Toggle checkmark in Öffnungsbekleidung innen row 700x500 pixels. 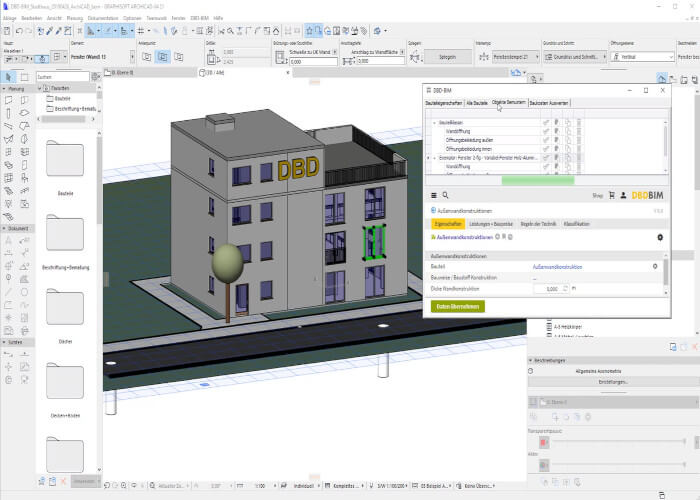[546, 149]
